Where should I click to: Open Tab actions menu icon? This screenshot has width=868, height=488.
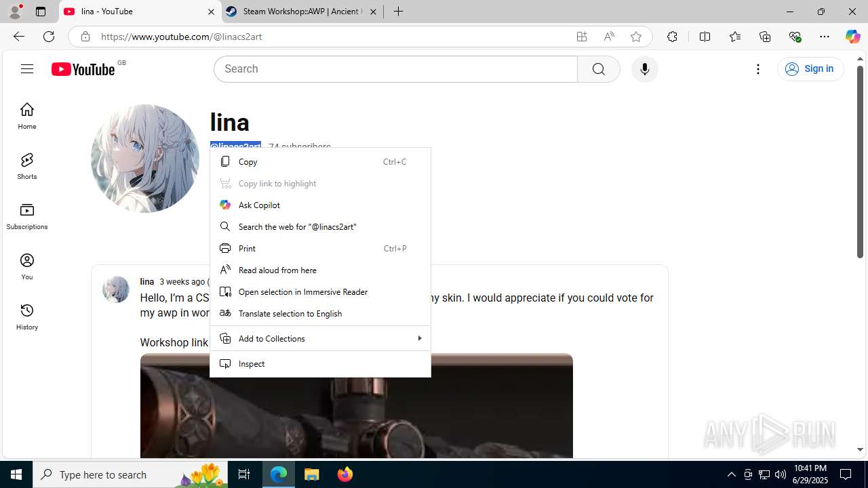[x=41, y=12]
